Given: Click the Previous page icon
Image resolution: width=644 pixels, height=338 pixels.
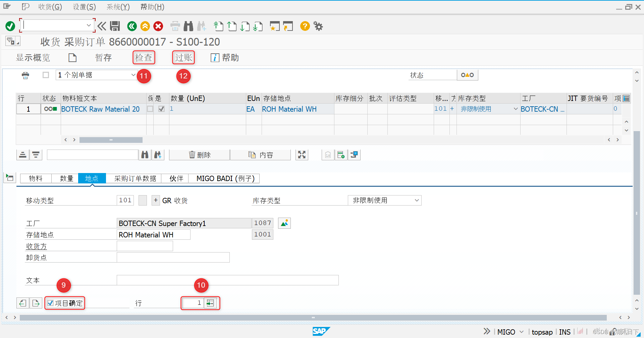Looking at the screenshot, I should point(232,26).
